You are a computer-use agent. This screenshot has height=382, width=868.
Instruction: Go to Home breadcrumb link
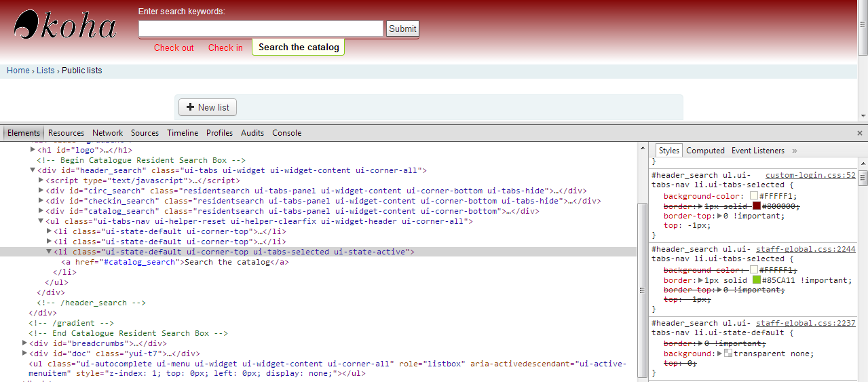pos(18,71)
